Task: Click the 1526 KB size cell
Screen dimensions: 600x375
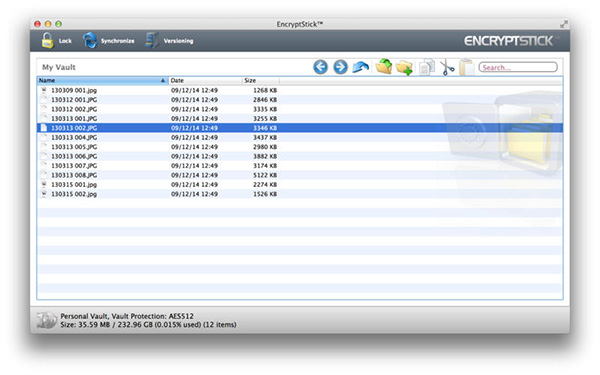Action: coord(265,194)
